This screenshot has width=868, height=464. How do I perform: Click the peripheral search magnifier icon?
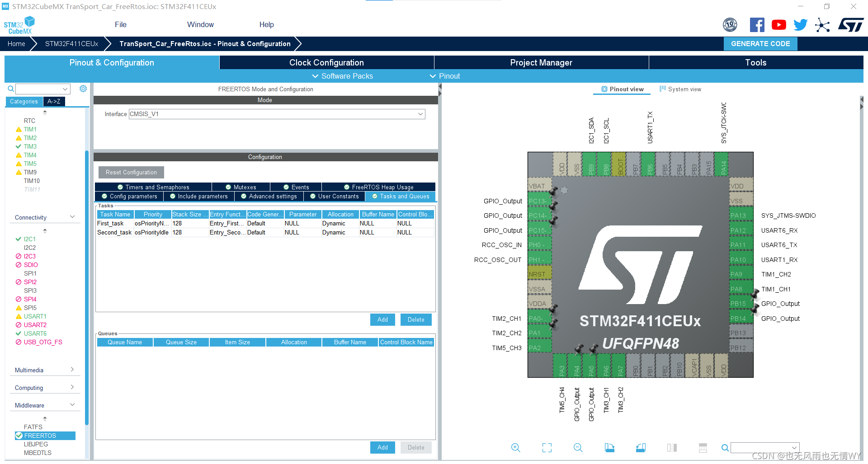click(x=11, y=89)
